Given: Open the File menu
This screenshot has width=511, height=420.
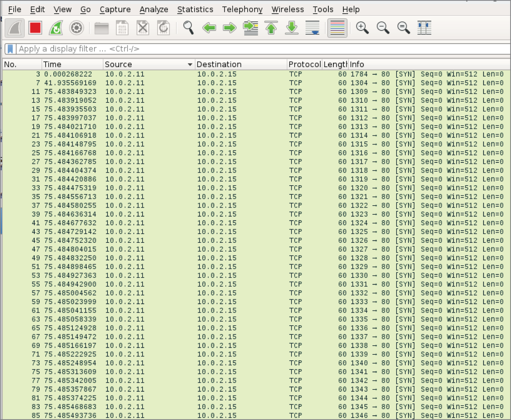Looking at the screenshot, I should (15, 9).
